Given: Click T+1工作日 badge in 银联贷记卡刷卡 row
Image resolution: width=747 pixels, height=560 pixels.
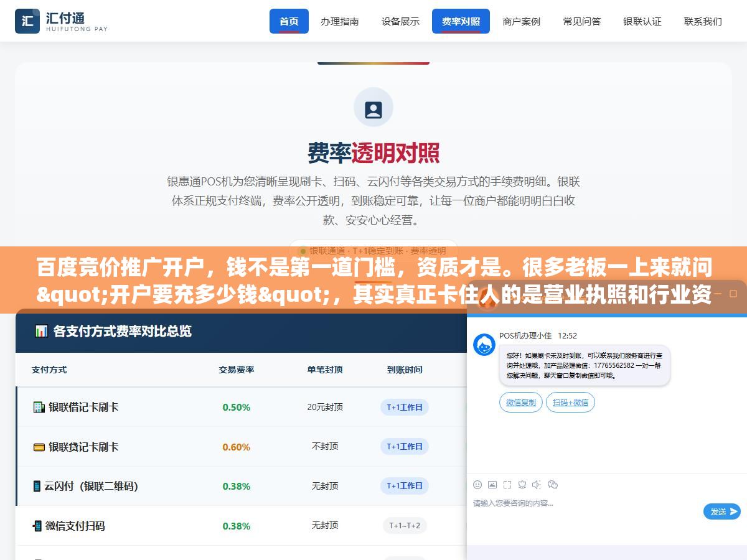Looking at the screenshot, I should pos(405,447).
